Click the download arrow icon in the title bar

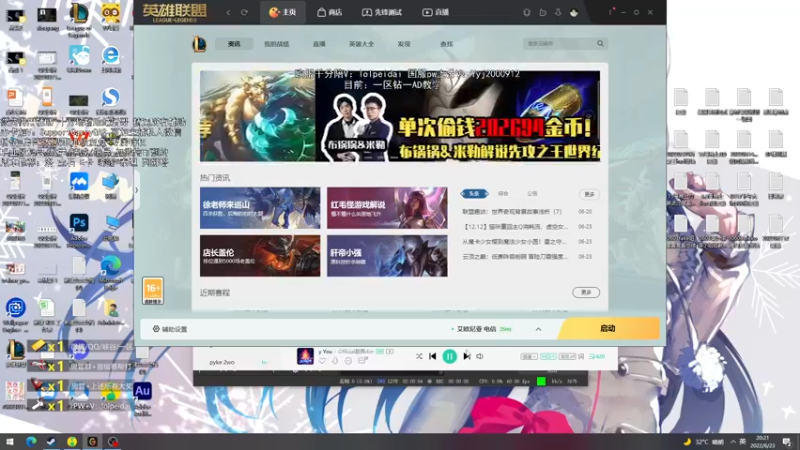pyautogui.click(x=558, y=12)
